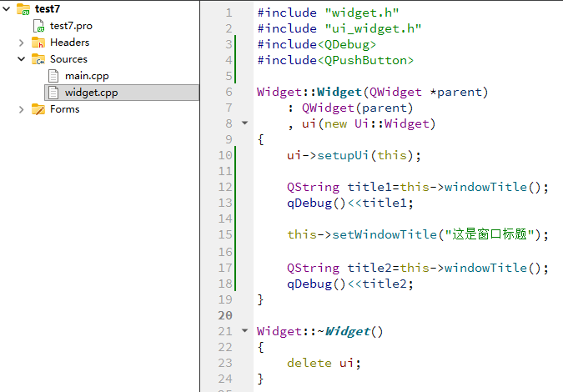Click line number 1 in gutter
The height and width of the screenshot is (392, 563).
click(229, 13)
